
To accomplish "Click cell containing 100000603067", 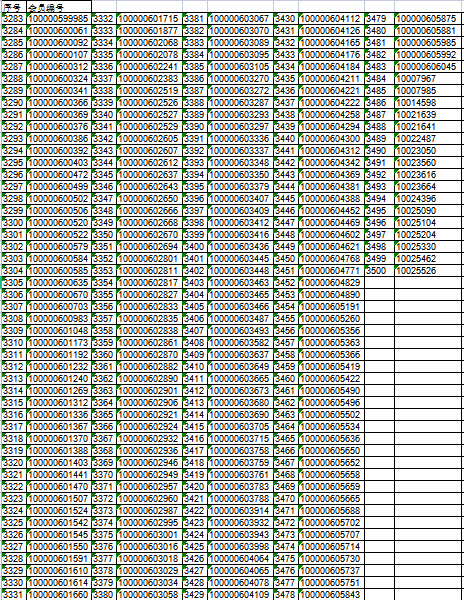I will click(x=240, y=18).
